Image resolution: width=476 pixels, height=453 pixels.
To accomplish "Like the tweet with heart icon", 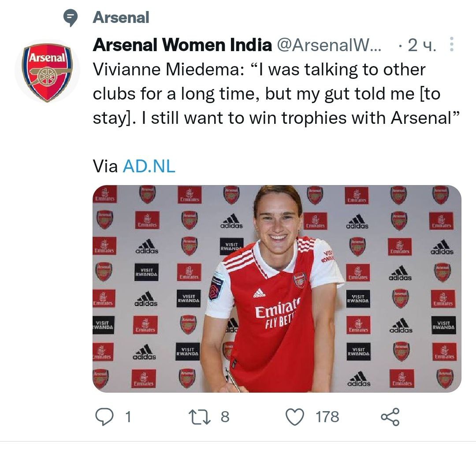I will [295, 417].
